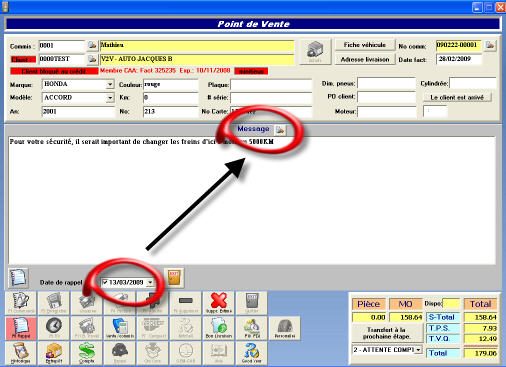Click the red F8 Rappel notebook button
The image size is (506, 367).
point(21,328)
